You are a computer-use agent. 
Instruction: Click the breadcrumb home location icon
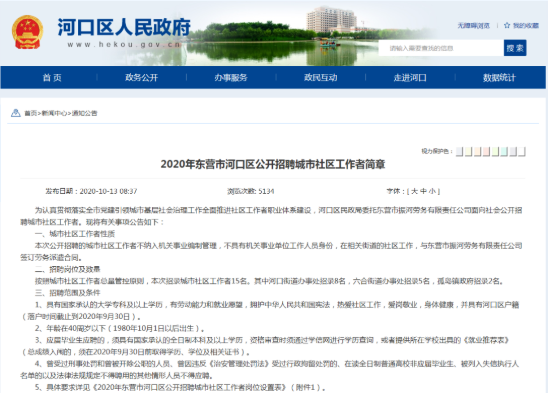(x=16, y=113)
